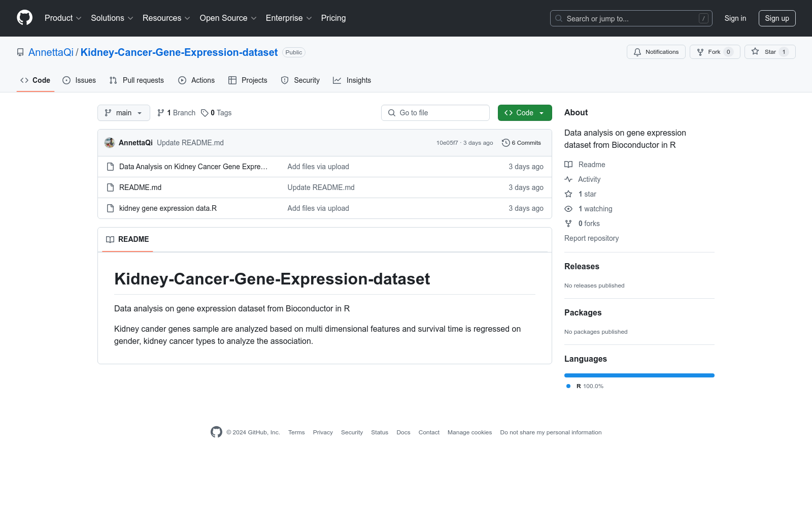Click the GitHub logo in footer
812x508 pixels.
click(x=216, y=432)
